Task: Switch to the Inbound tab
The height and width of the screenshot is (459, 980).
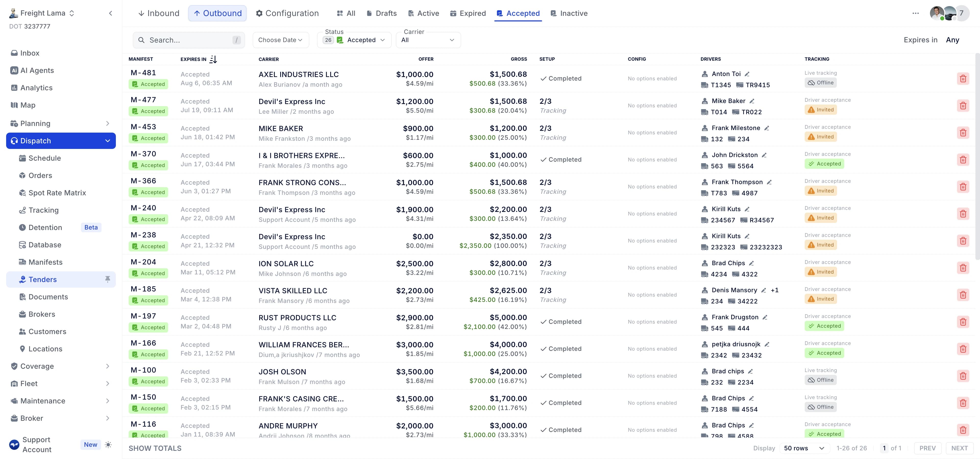Action: pyautogui.click(x=159, y=13)
